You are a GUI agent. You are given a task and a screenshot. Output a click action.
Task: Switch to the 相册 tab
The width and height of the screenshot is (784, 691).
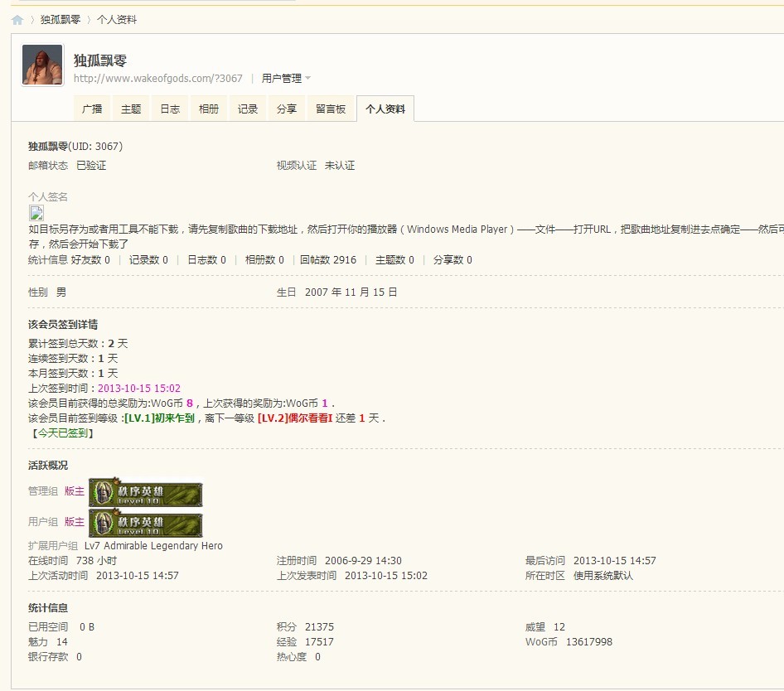209,109
